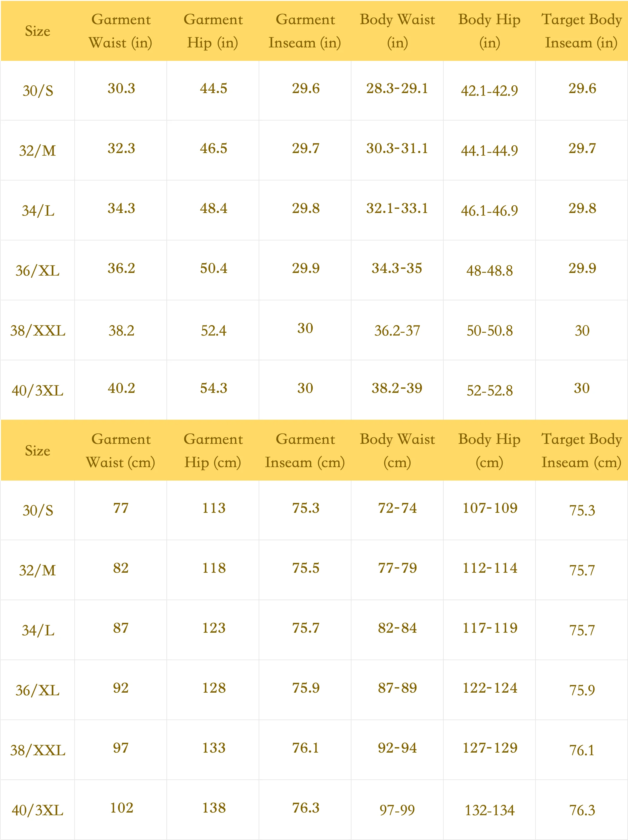Click the 40/3XL size label in centimeters table
The height and width of the screenshot is (840, 628).
[38, 810]
